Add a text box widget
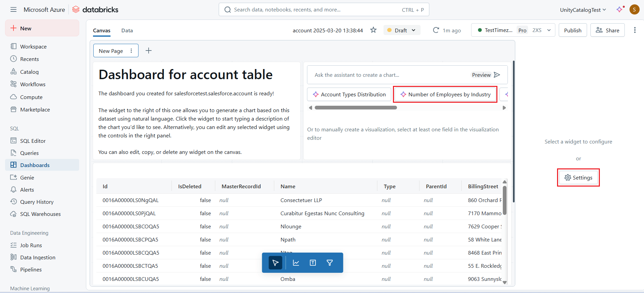 click(313, 263)
